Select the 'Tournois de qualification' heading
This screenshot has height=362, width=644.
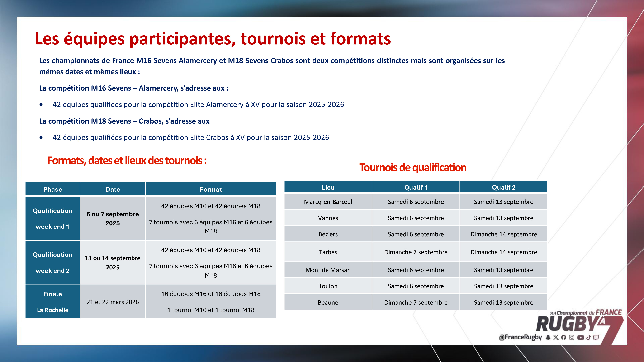pyautogui.click(x=413, y=167)
